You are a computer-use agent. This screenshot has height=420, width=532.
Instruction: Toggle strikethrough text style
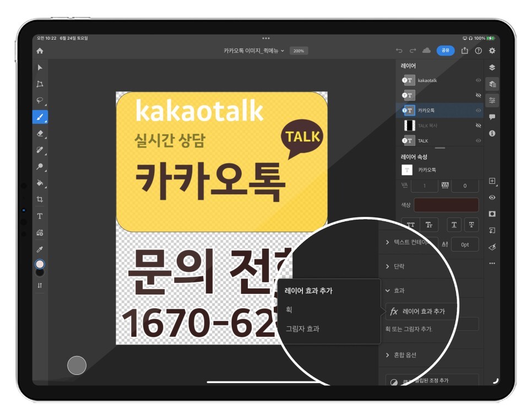tap(471, 225)
